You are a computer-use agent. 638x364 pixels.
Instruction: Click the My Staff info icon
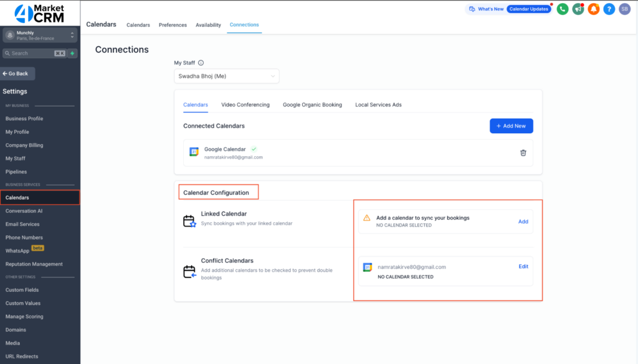[x=201, y=63]
